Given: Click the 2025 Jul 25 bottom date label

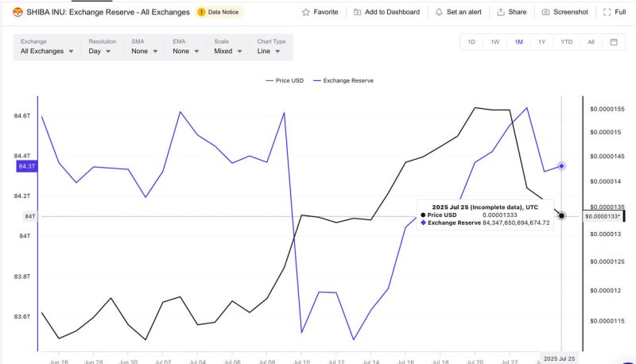Looking at the screenshot, I should tap(559, 358).
